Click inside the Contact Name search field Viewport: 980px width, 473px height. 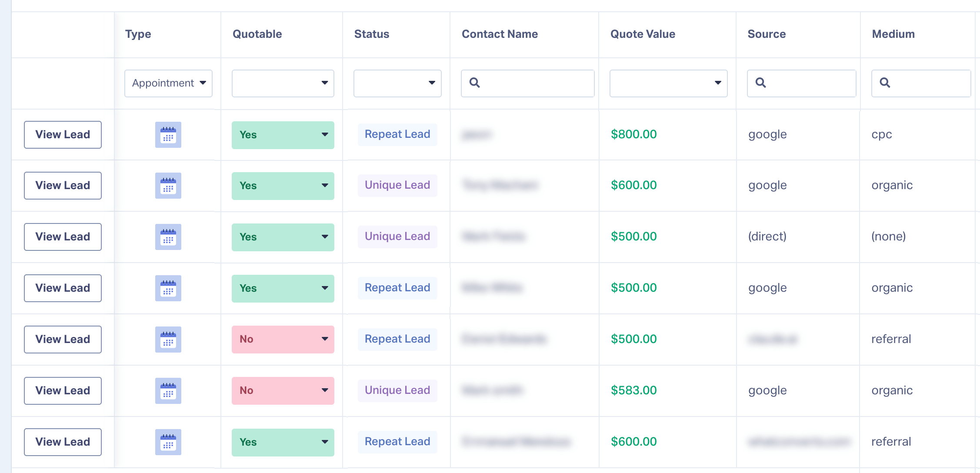coord(536,83)
